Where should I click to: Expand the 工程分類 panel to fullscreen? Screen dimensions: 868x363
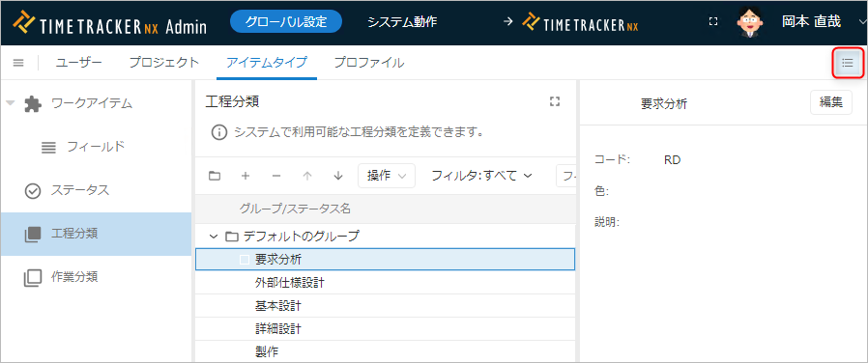click(x=554, y=101)
